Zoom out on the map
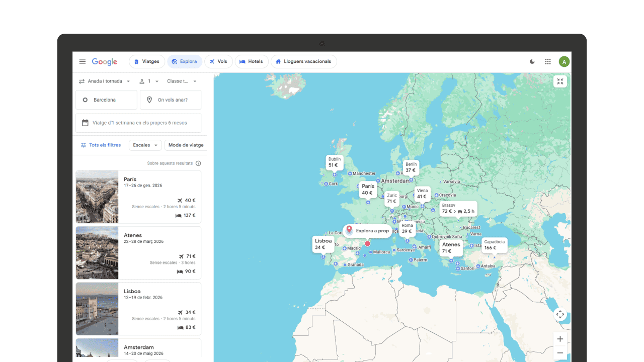Image resolution: width=644 pixels, height=362 pixels. (x=560, y=353)
